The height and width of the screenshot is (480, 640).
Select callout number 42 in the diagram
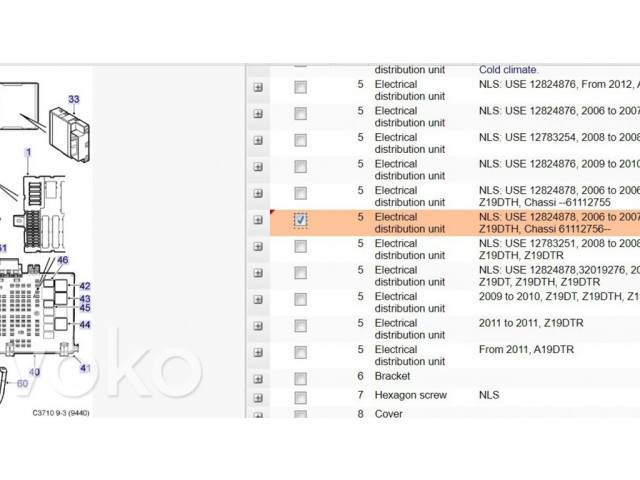click(84, 286)
